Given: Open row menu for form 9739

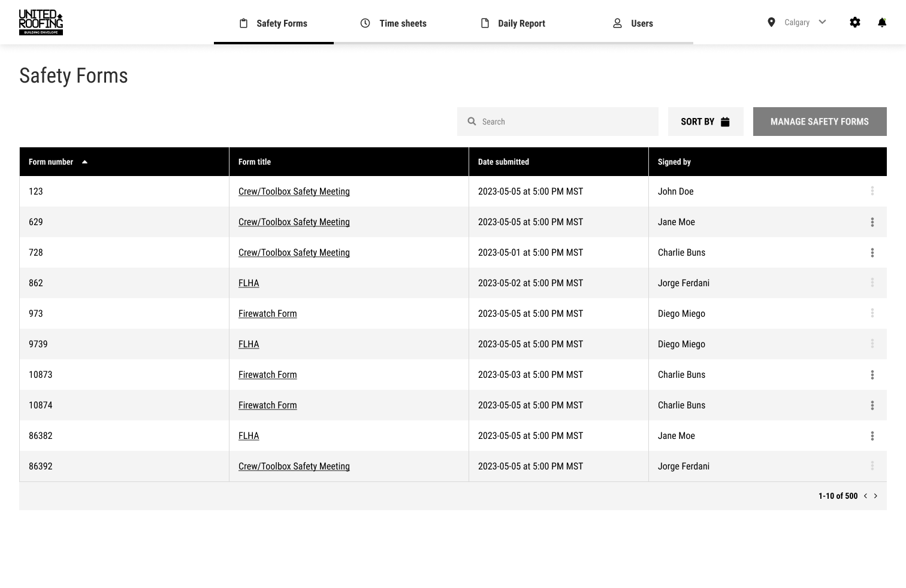Looking at the screenshot, I should pyautogui.click(x=872, y=344).
